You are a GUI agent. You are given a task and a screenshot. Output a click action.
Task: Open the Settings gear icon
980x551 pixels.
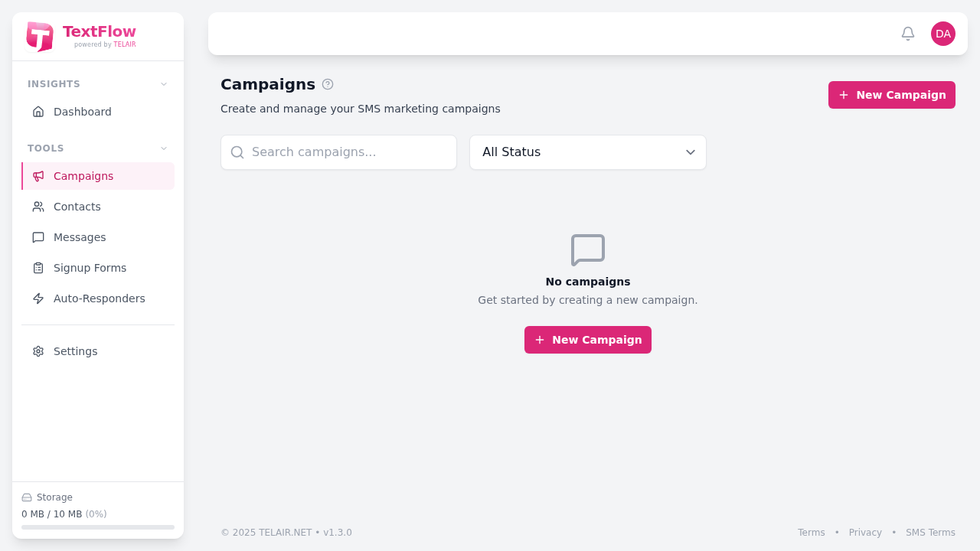[x=38, y=351]
